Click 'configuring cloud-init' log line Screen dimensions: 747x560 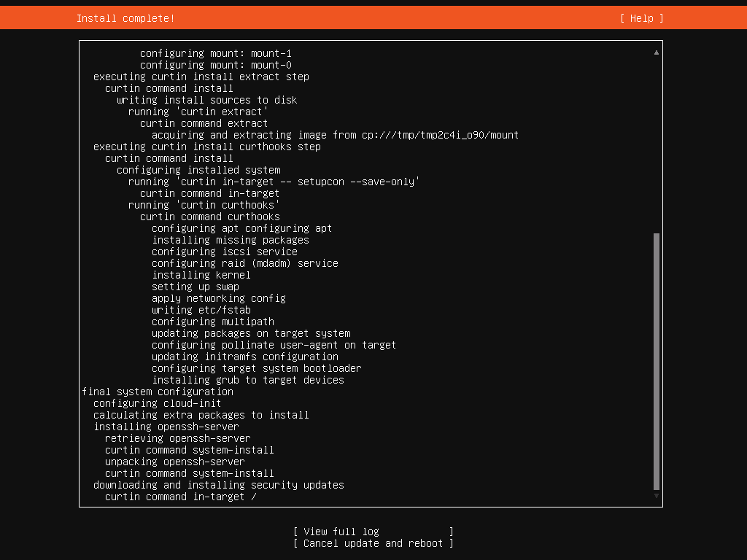(x=158, y=403)
